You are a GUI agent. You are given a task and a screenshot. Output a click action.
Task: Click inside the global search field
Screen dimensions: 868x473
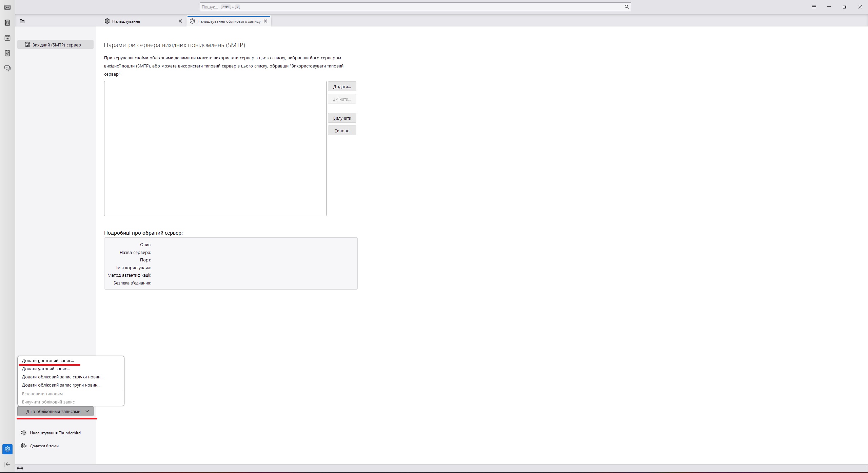407,7
